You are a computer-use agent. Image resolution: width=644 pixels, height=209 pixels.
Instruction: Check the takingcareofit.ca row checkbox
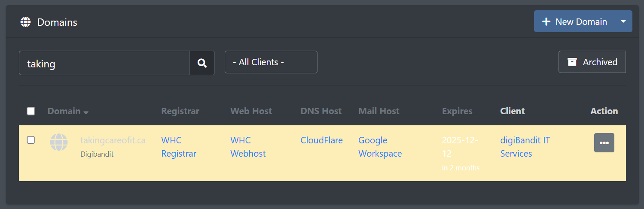pos(31,140)
